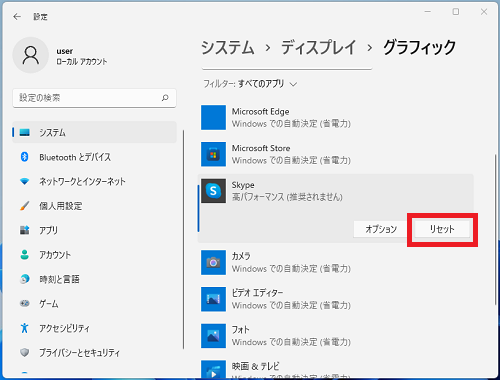Click the Microsoft Store app icon
500x380 pixels.
213,154
